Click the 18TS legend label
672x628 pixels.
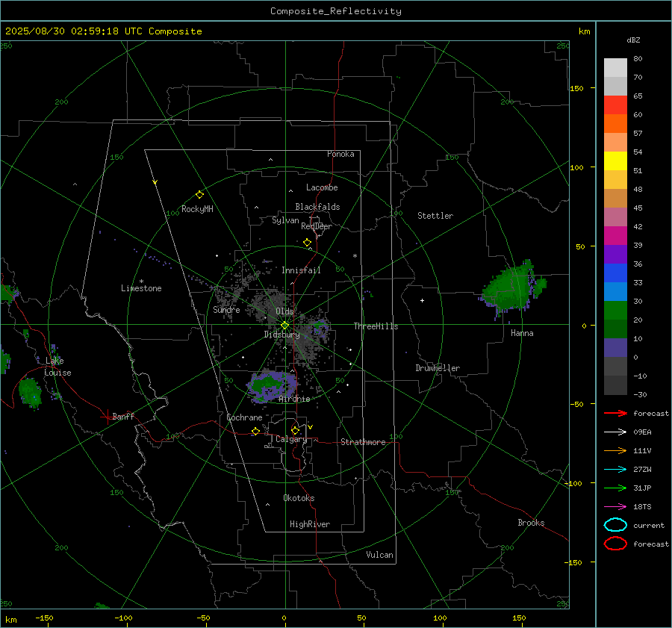[642, 507]
